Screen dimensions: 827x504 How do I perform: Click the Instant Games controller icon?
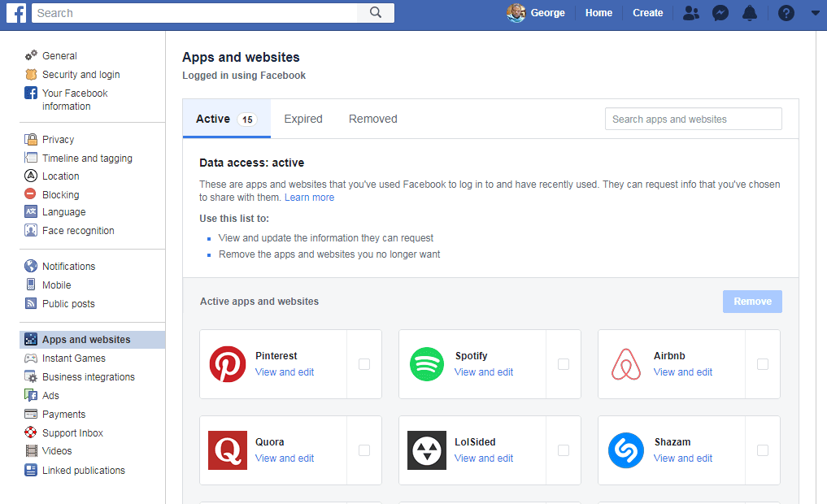[31, 358]
